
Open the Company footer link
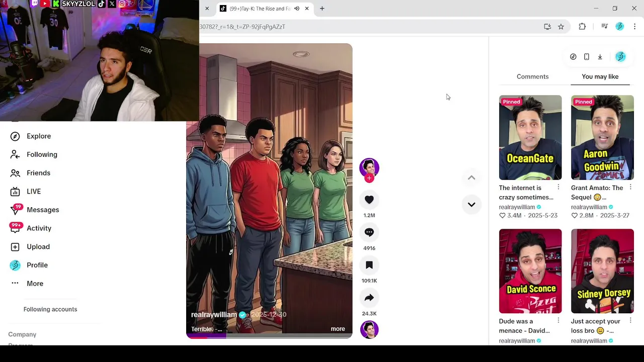pos(22,334)
